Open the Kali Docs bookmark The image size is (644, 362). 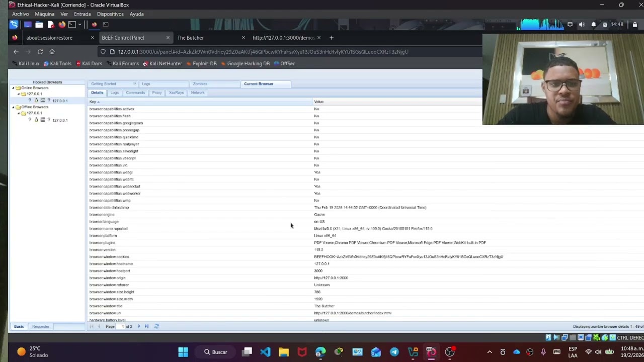(89, 64)
